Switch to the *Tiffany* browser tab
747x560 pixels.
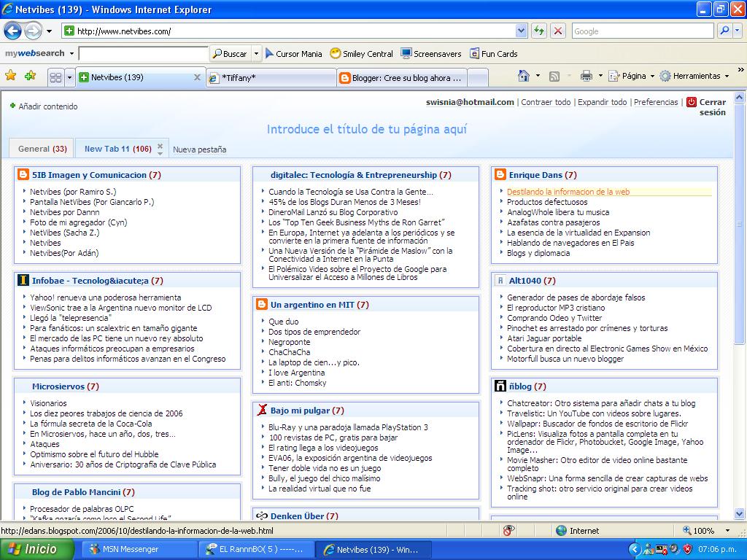click(x=271, y=77)
